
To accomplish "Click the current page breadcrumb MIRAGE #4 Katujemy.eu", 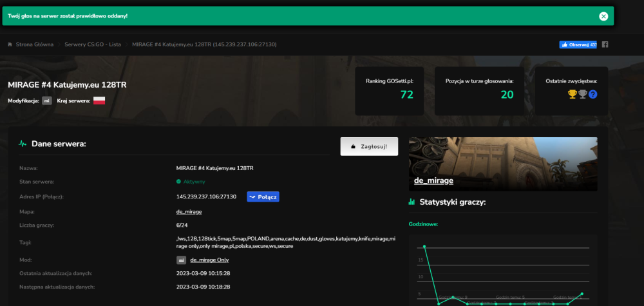I will point(204,44).
